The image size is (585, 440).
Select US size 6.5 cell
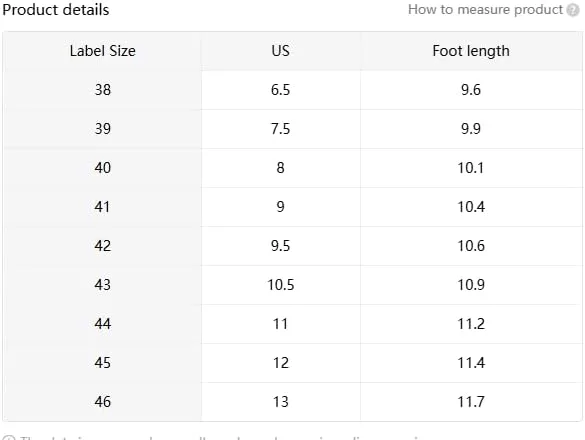[x=281, y=90]
